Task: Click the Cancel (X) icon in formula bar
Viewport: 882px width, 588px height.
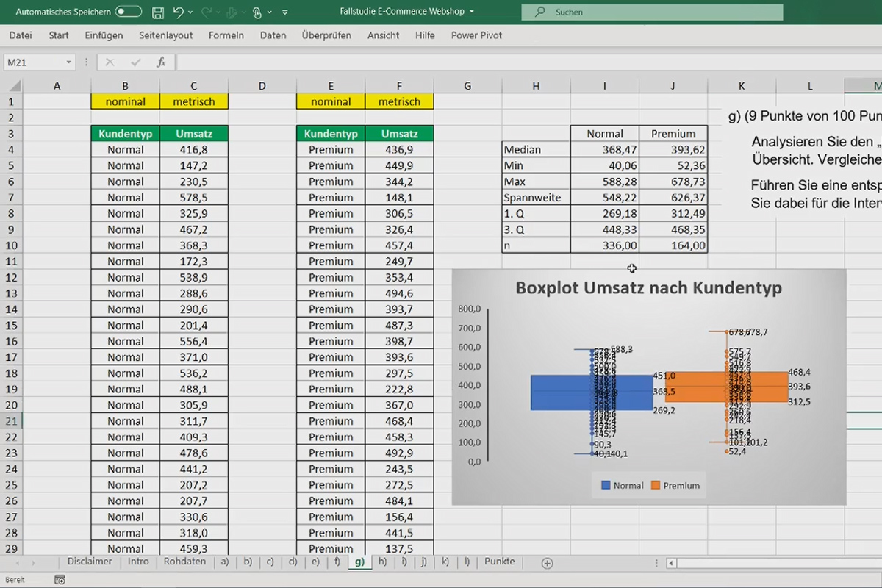Action: click(x=109, y=62)
